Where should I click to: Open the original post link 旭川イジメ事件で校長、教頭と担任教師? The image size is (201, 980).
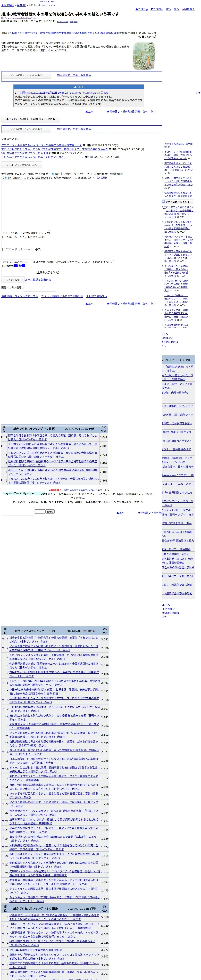[x=65, y=33]
